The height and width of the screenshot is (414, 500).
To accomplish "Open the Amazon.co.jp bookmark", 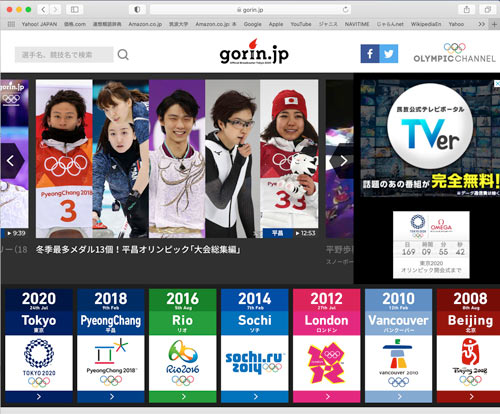I will point(145,24).
